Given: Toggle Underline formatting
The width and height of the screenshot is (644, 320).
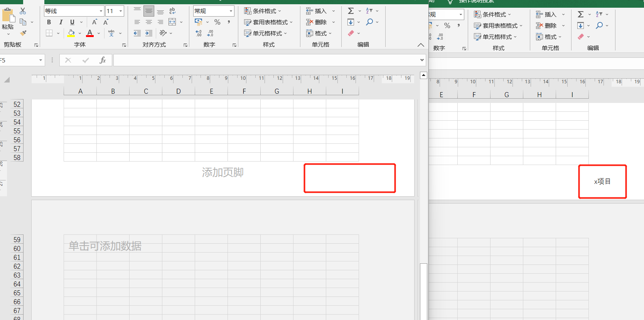Looking at the screenshot, I should click(72, 22).
